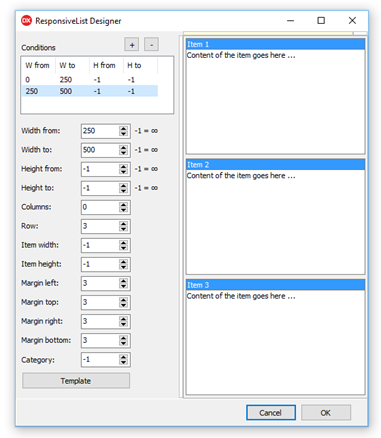
Task: Click the W to column header
Action: coord(73,65)
